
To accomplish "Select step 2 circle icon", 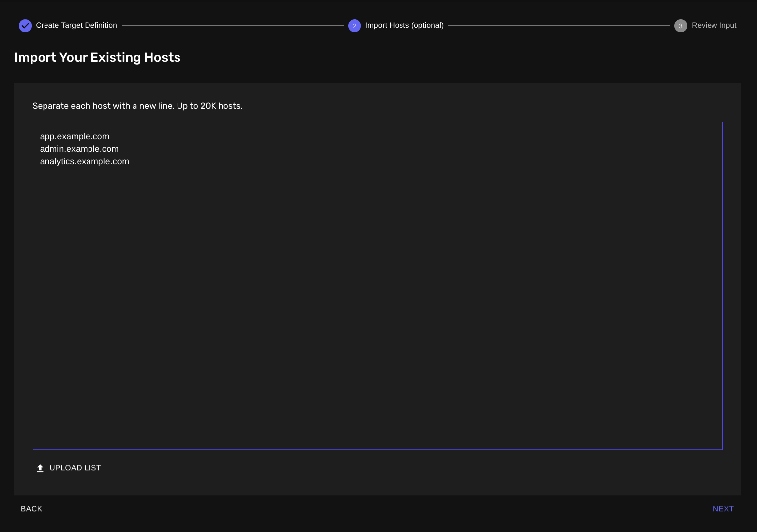I will [x=355, y=26].
